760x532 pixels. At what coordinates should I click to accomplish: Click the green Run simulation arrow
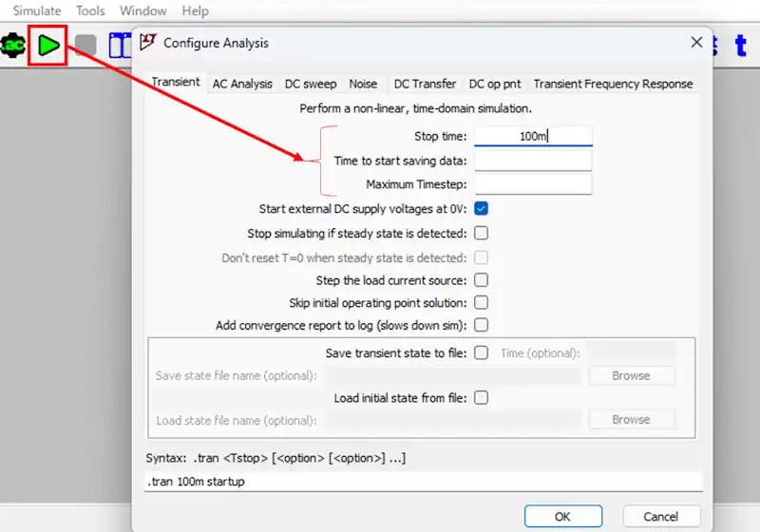[47, 45]
